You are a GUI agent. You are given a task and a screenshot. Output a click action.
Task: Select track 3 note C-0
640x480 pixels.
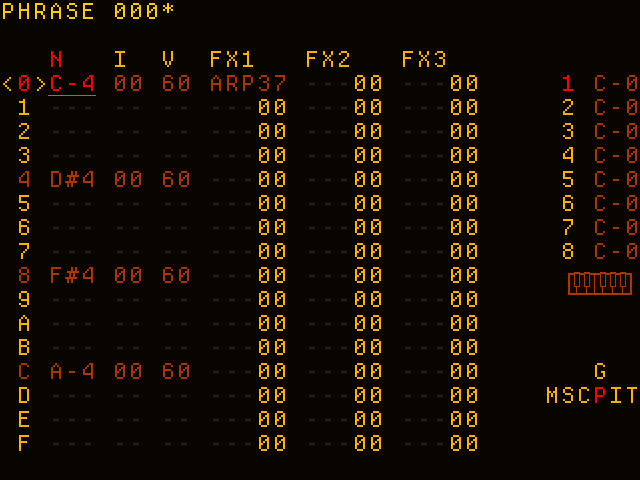pos(616,131)
